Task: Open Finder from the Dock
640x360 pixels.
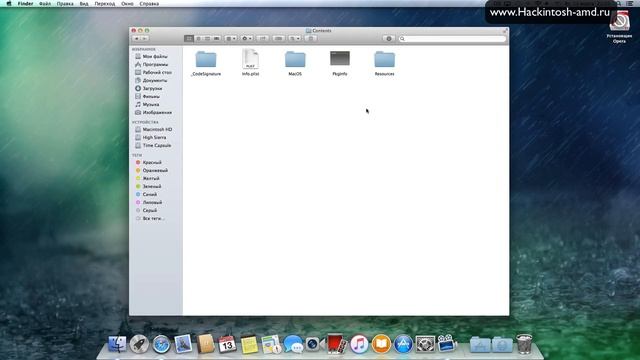Action: point(118,344)
